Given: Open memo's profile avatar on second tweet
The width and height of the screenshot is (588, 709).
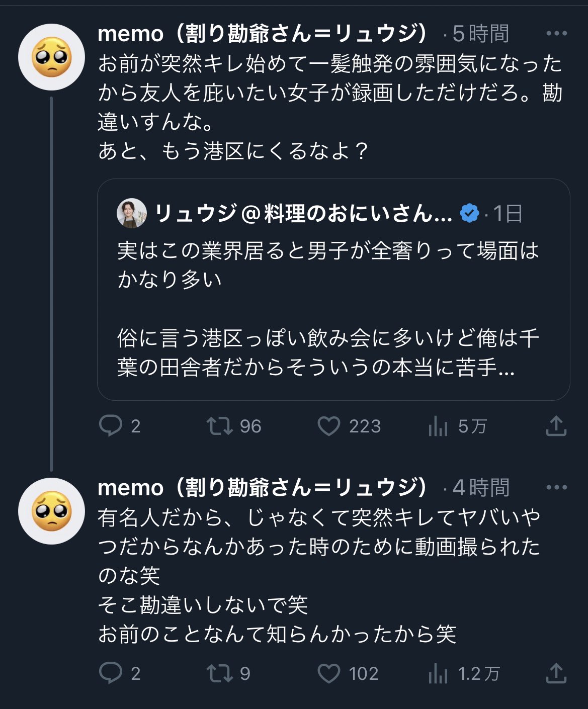Looking at the screenshot, I should point(51,511).
